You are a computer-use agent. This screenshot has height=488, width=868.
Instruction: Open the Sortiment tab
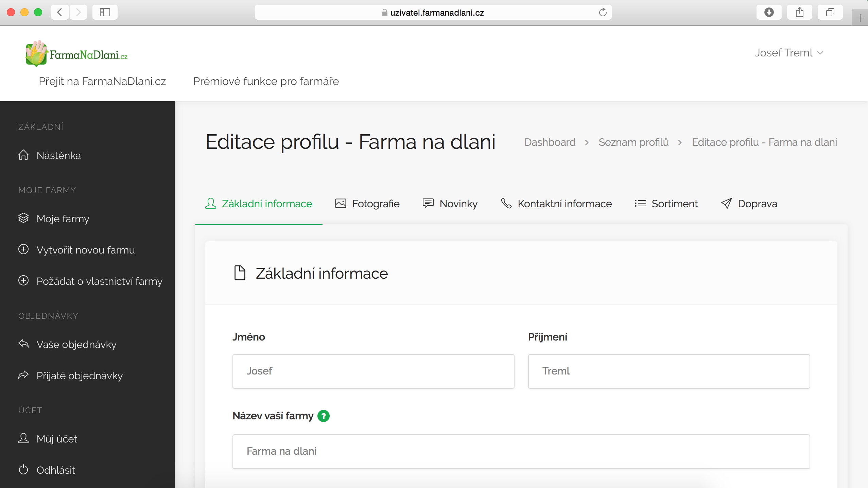point(666,204)
